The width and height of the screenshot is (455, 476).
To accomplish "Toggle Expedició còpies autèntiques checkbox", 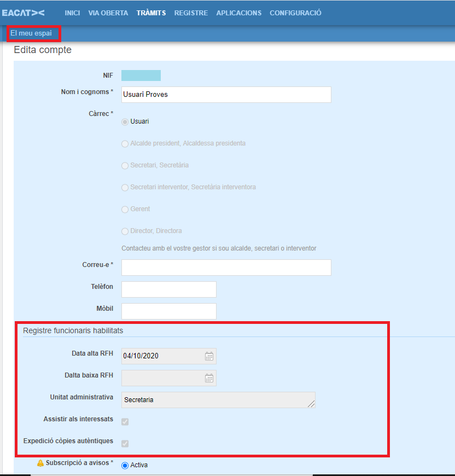I will click(125, 443).
